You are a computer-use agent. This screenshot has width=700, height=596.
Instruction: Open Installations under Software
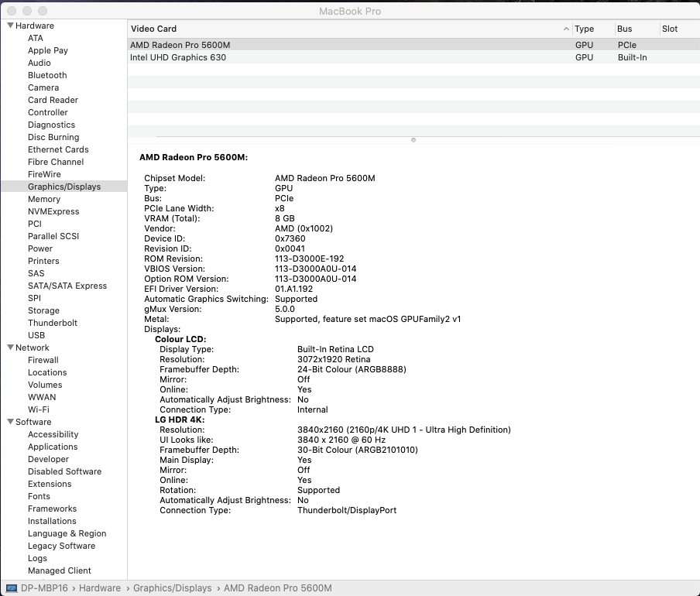pyautogui.click(x=52, y=521)
